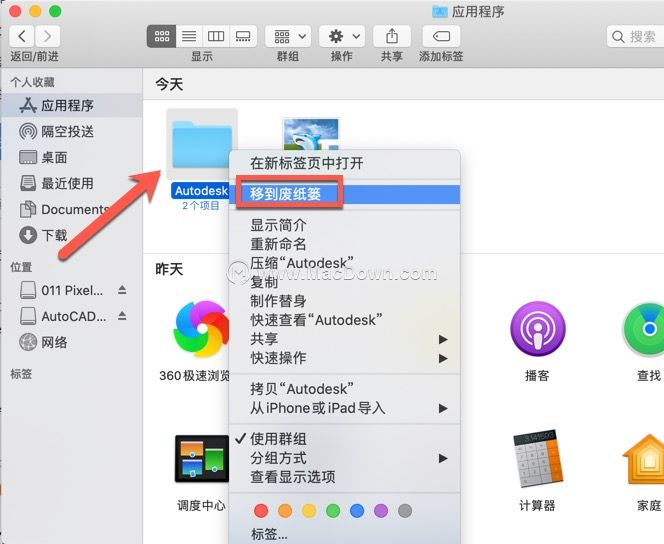664x544 pixels.
Task: Toggle Use Groups (使用群组) checkmark item
Action: pos(344,439)
